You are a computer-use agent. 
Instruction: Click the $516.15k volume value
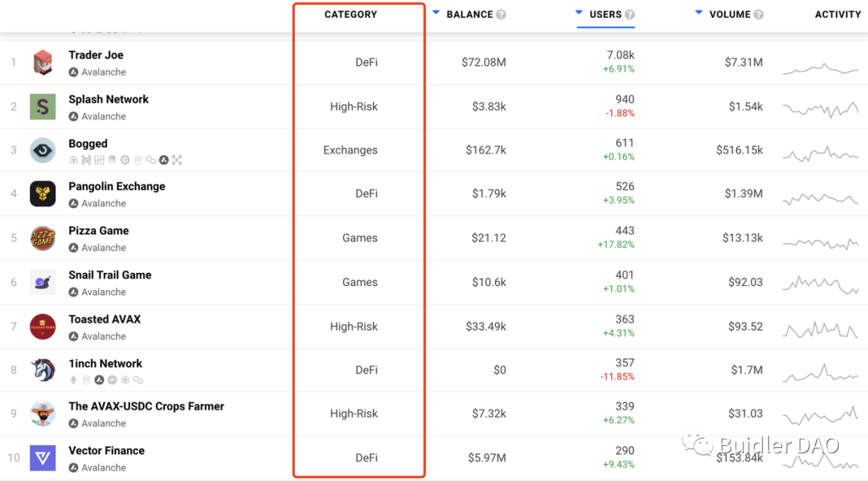pyautogui.click(x=739, y=150)
